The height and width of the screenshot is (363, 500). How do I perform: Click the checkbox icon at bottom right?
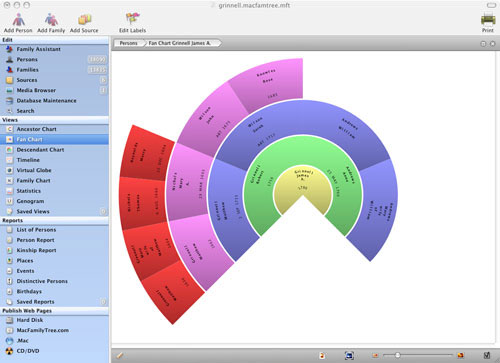click(x=487, y=356)
